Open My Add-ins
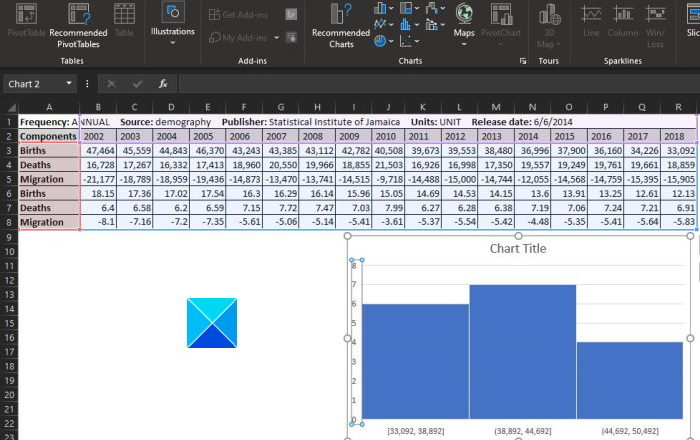 click(238, 38)
